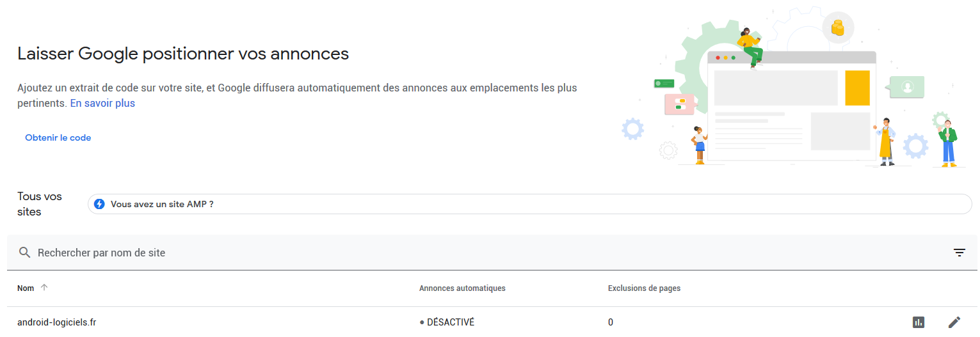Click "Exclusions de pages" column header

click(x=644, y=288)
